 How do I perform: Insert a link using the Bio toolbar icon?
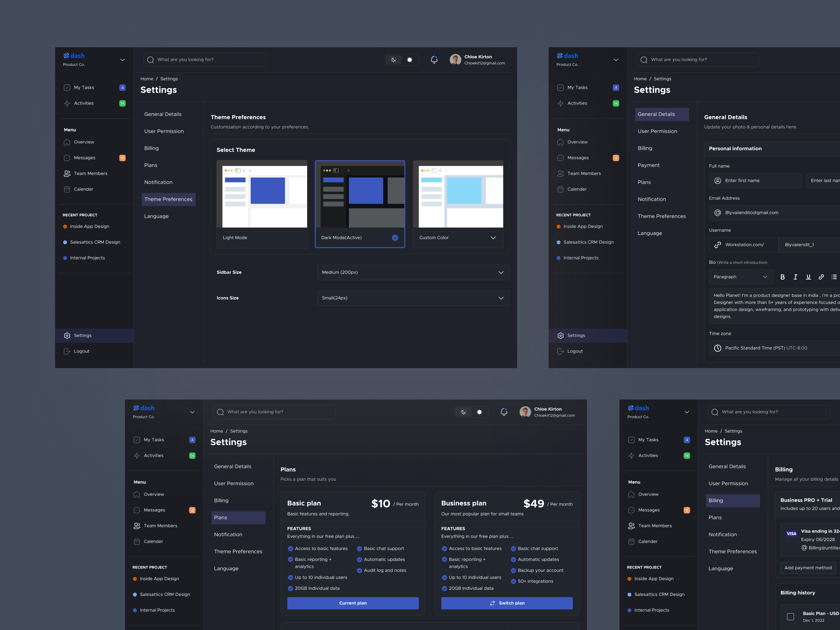pyautogui.click(x=821, y=277)
